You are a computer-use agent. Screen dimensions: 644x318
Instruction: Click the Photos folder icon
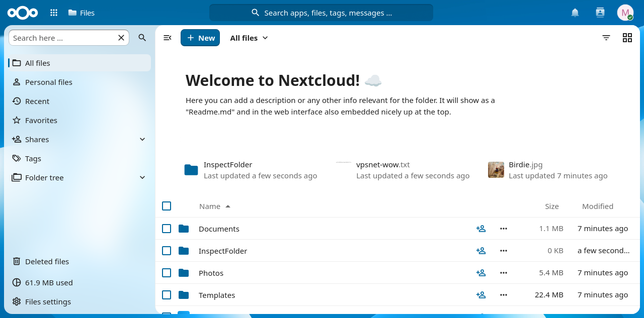pyautogui.click(x=184, y=273)
